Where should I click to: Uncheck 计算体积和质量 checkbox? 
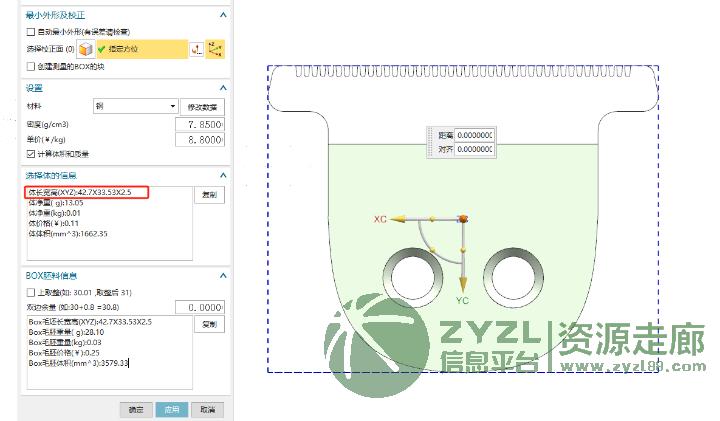coord(30,154)
